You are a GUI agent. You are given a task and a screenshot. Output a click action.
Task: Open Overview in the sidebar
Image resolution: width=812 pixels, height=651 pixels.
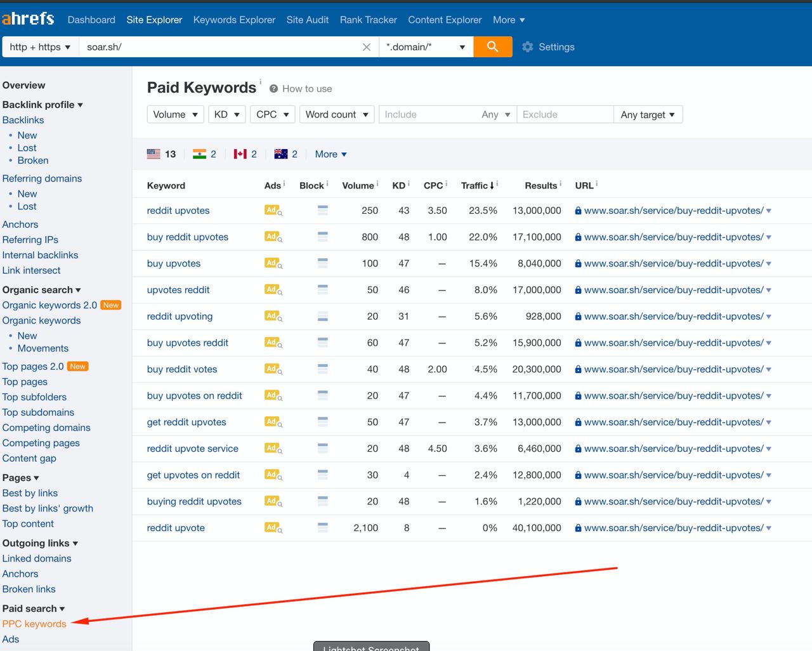(x=23, y=85)
